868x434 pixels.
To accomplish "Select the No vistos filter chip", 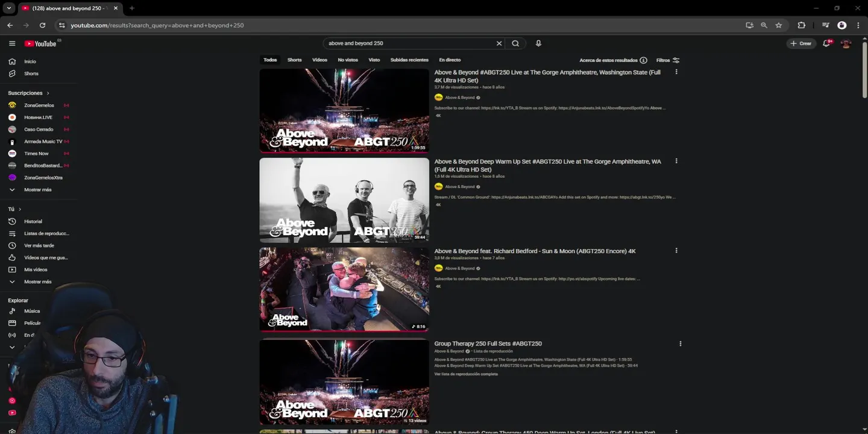I will tap(348, 60).
